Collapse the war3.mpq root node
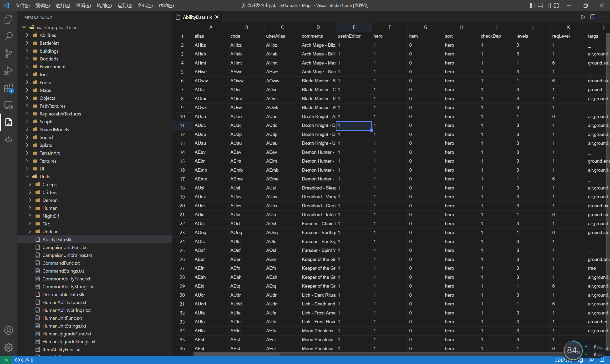Screen dimensions: 610x364 click(24, 27)
